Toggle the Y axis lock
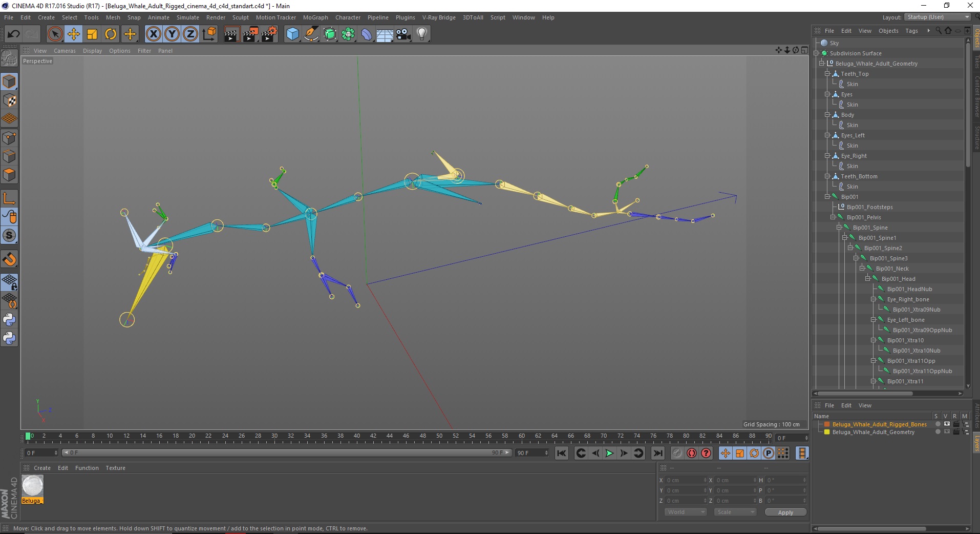980x534 pixels. 172,34
